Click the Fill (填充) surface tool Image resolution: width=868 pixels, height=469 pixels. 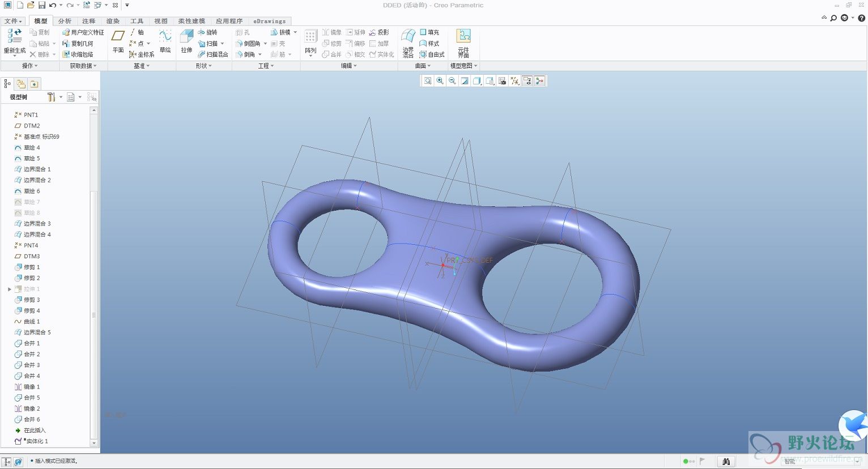[429, 32]
